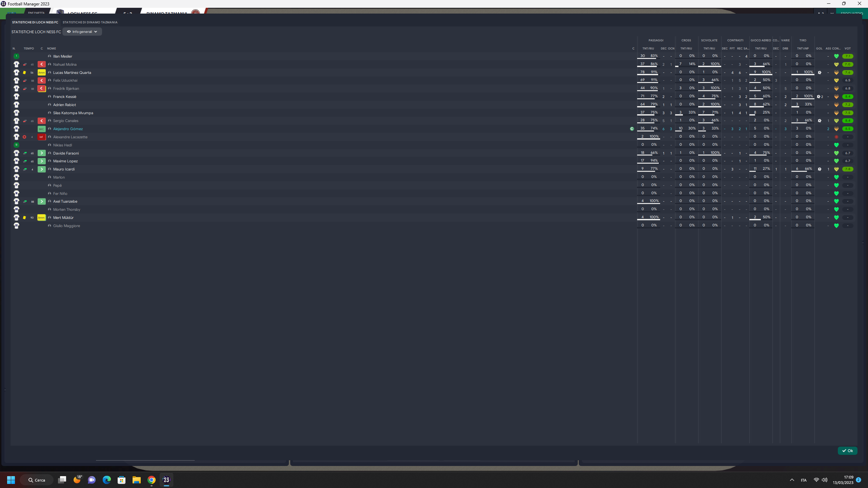Click the green subbed-on arrow for Davide Faraoni
868x488 pixels.
[41, 153]
